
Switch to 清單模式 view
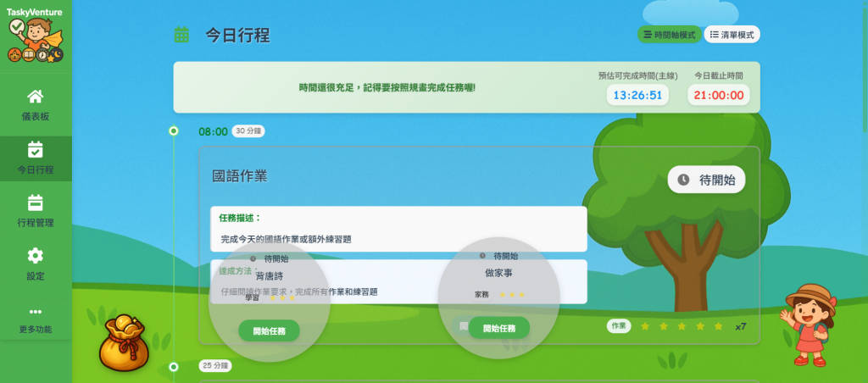click(x=732, y=34)
